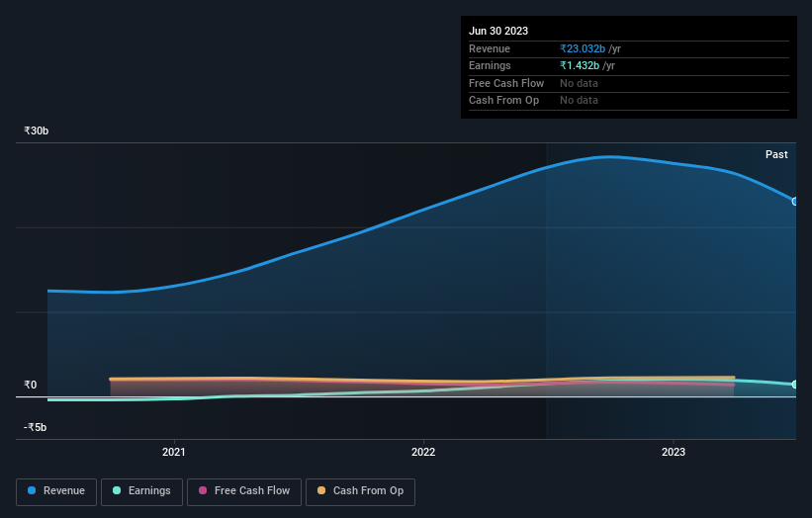Click the Revenue row label in tooltip
The height and width of the screenshot is (518, 812).
pyautogui.click(x=490, y=48)
